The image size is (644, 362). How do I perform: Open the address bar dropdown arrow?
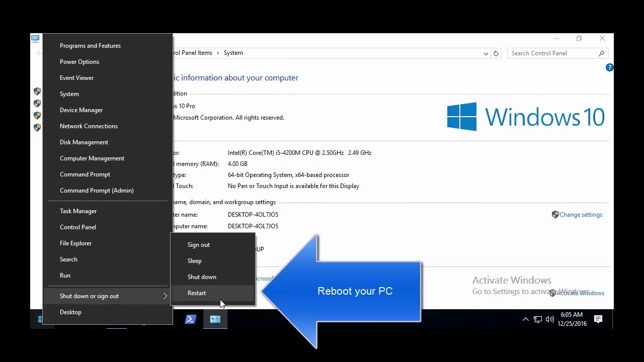click(x=485, y=53)
